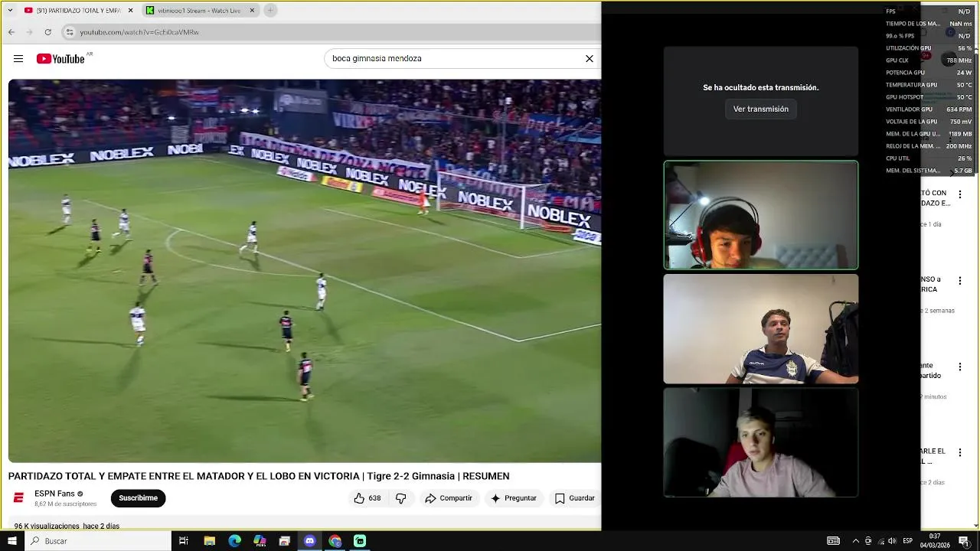Switch input language ESP in the tray

[908, 541]
